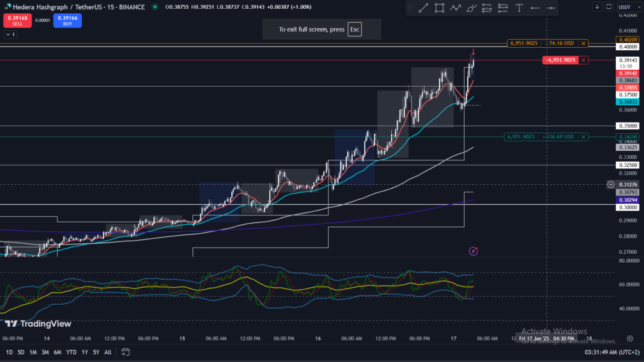
Task: Click the lightning bolt event icon on chart
Action: tap(473, 251)
